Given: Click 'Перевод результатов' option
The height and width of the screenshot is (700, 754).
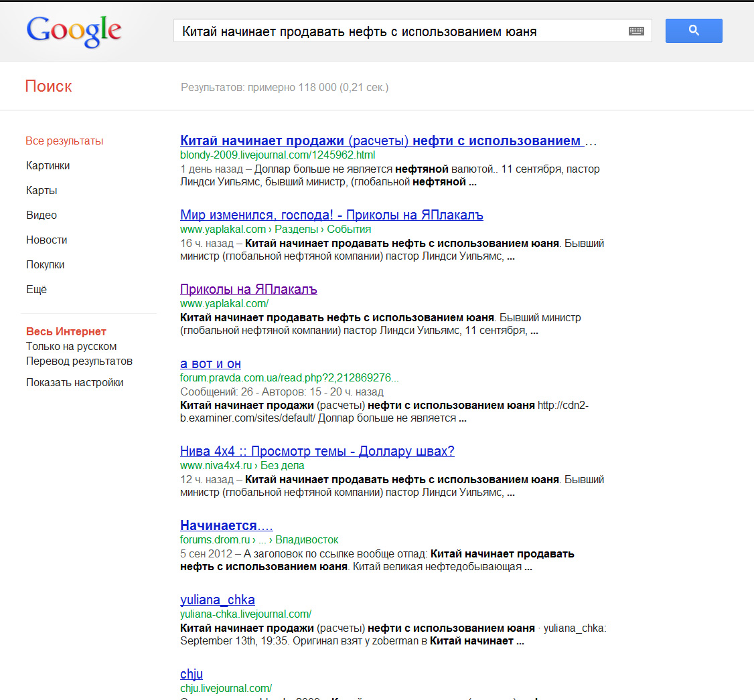Looking at the screenshot, I should 79,361.
